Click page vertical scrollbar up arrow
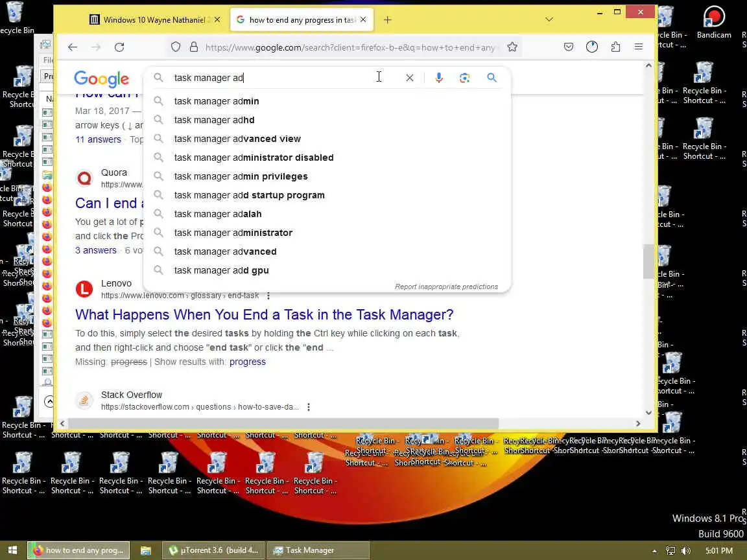This screenshot has width=747, height=560. pyautogui.click(x=648, y=65)
